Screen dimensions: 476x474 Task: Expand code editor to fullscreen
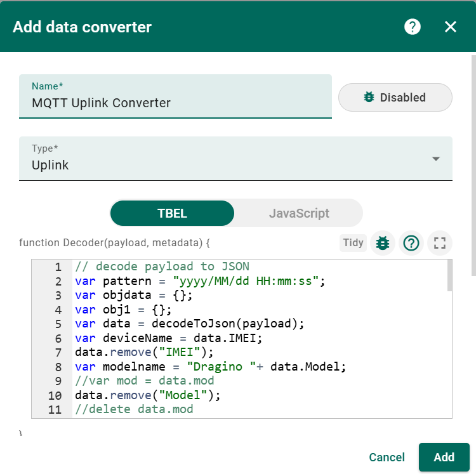(x=440, y=243)
